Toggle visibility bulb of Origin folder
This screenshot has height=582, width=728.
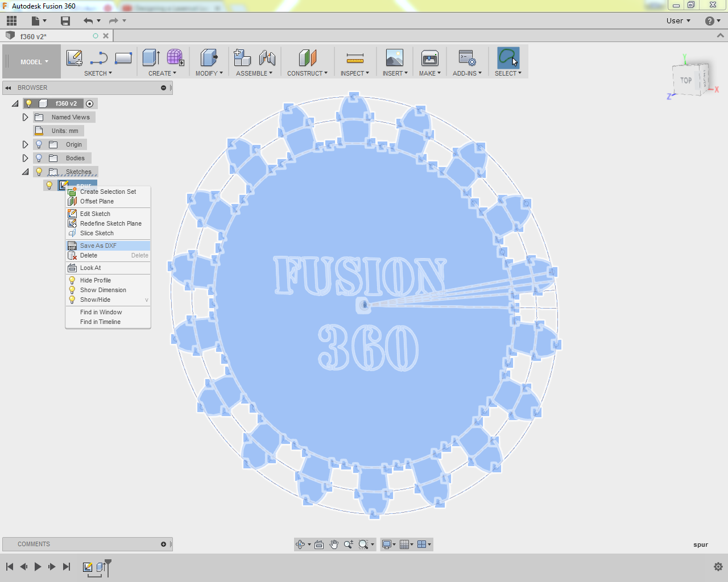point(39,144)
